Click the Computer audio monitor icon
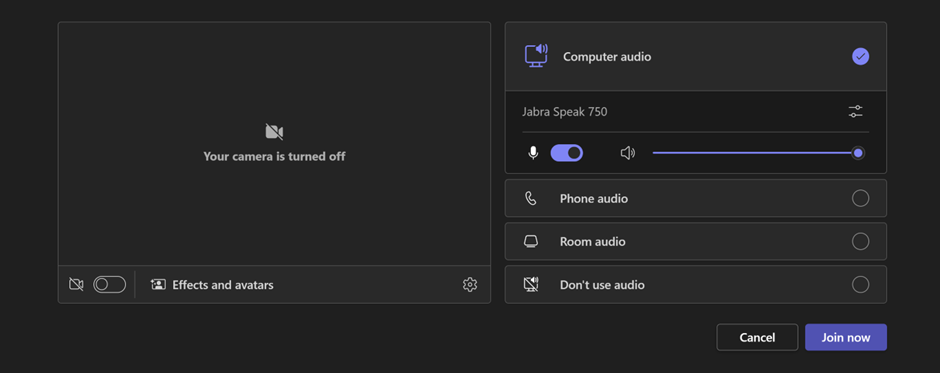This screenshot has height=373, width=940. 536,56
